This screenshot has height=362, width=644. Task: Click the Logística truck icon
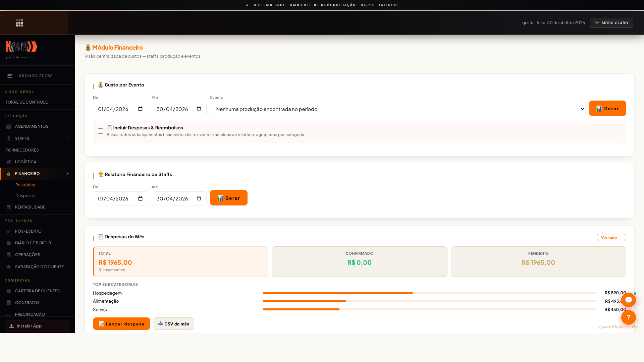(9, 162)
